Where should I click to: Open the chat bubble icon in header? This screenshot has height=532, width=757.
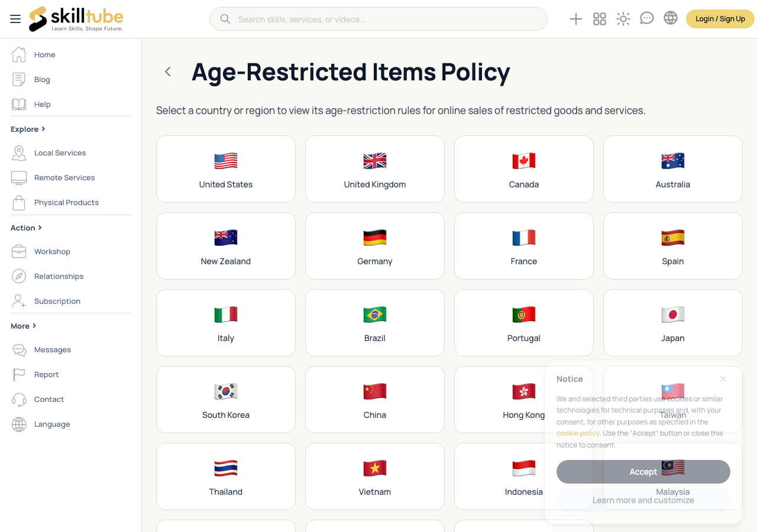[647, 18]
